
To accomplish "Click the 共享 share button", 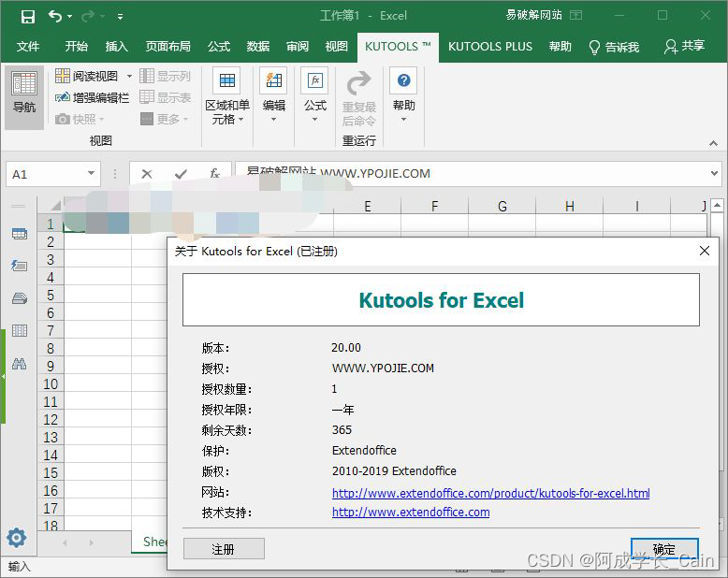I will [x=684, y=46].
